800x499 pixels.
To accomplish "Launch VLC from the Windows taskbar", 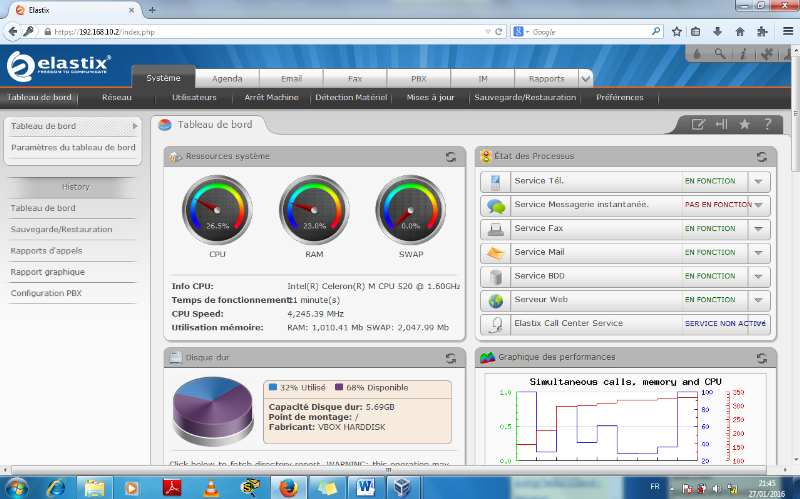I will tap(211, 487).
